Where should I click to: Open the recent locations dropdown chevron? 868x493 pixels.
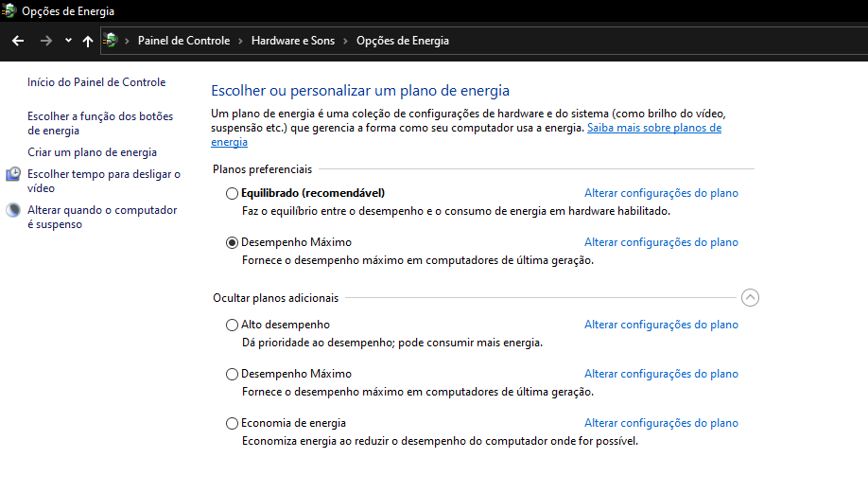tap(68, 41)
